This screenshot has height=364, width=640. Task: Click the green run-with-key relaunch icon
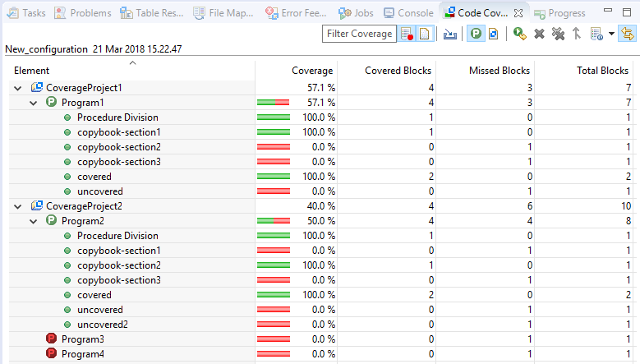pyautogui.click(x=519, y=34)
